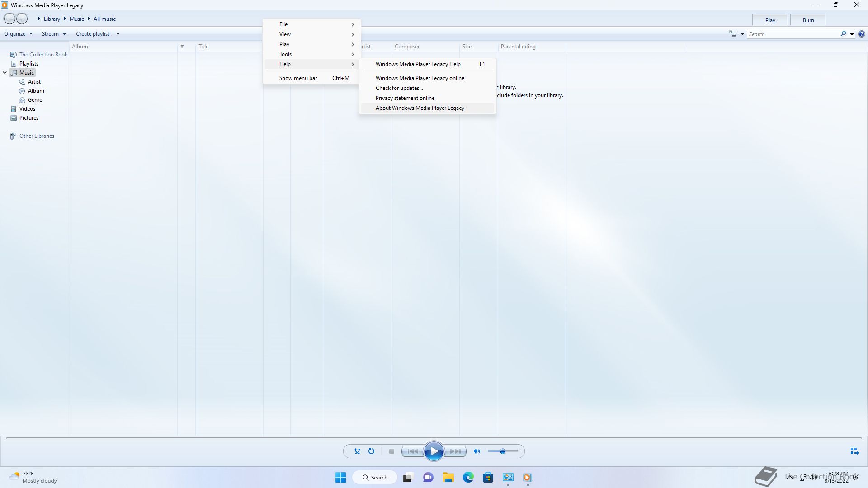This screenshot has width=868, height=488.
Task: Sort by Parental rating column header
Action: tap(532, 47)
